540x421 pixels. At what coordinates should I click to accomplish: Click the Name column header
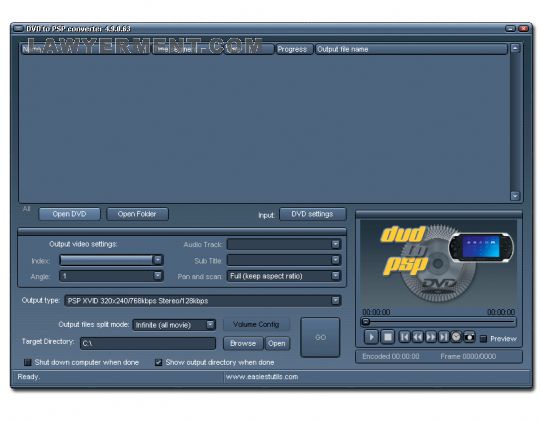pos(85,49)
